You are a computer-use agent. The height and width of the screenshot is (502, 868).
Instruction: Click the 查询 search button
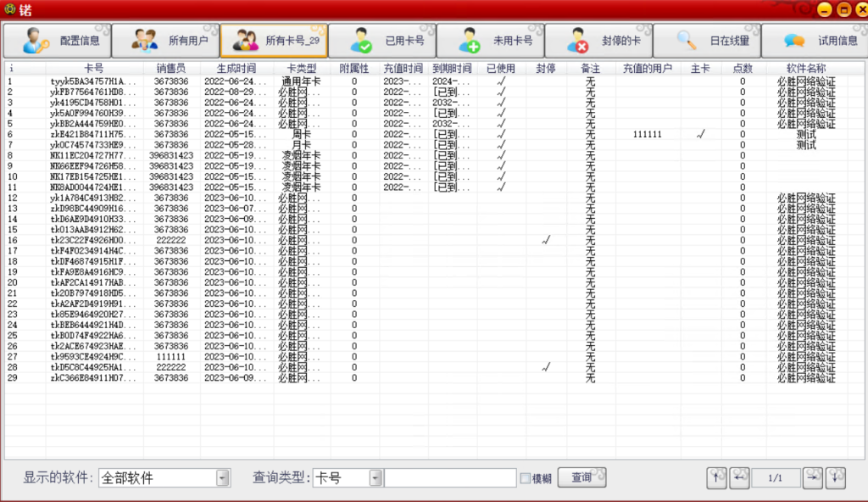click(x=581, y=477)
